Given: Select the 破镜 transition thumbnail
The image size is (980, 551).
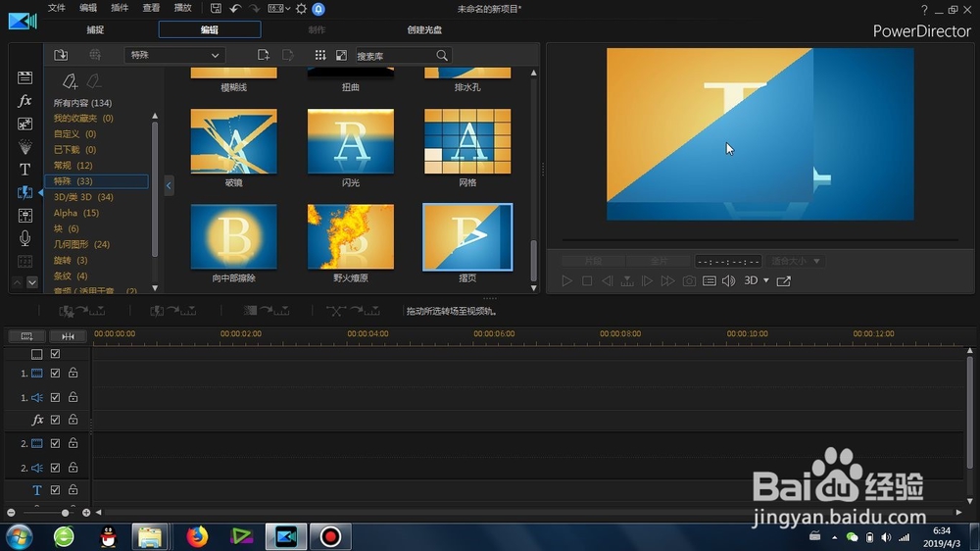Looking at the screenshot, I should pyautogui.click(x=234, y=141).
